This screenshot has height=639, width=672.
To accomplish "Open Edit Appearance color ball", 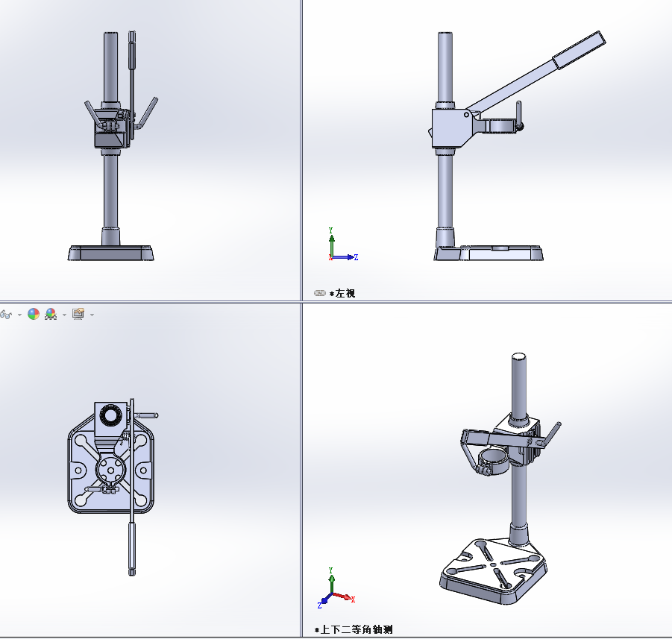I will coord(34,314).
